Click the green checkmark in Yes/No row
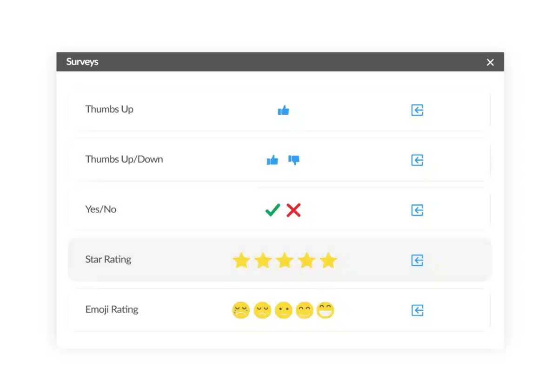The height and width of the screenshot is (392, 558). tap(272, 210)
